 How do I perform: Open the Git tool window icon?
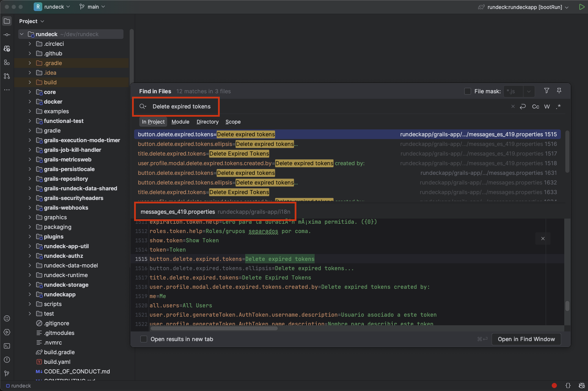tap(7, 373)
